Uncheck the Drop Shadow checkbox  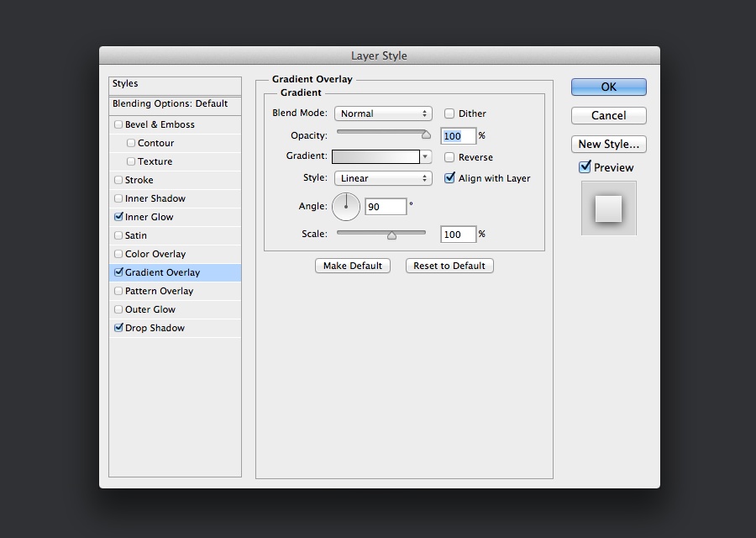click(118, 328)
